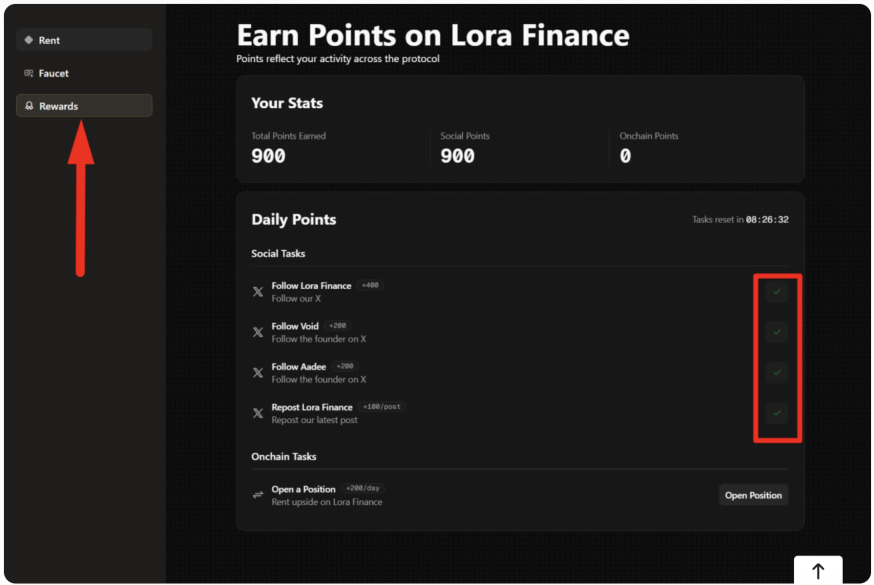Toggle the checkmark for Follow Lora Finance
The width and height of the screenshot is (874, 585).
775,291
